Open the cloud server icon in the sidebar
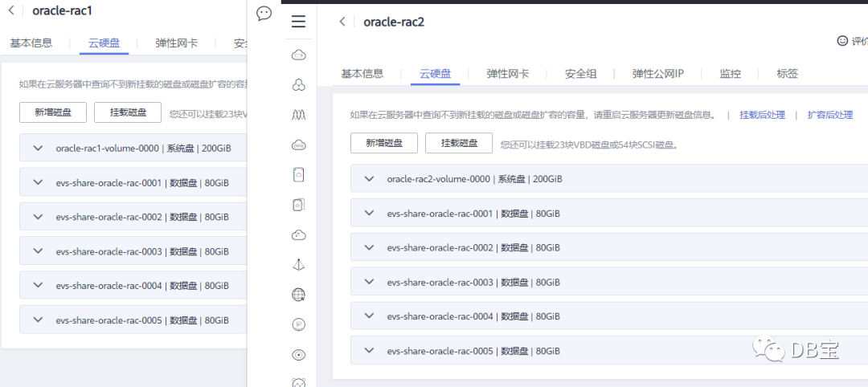The image size is (868, 387). [x=298, y=55]
